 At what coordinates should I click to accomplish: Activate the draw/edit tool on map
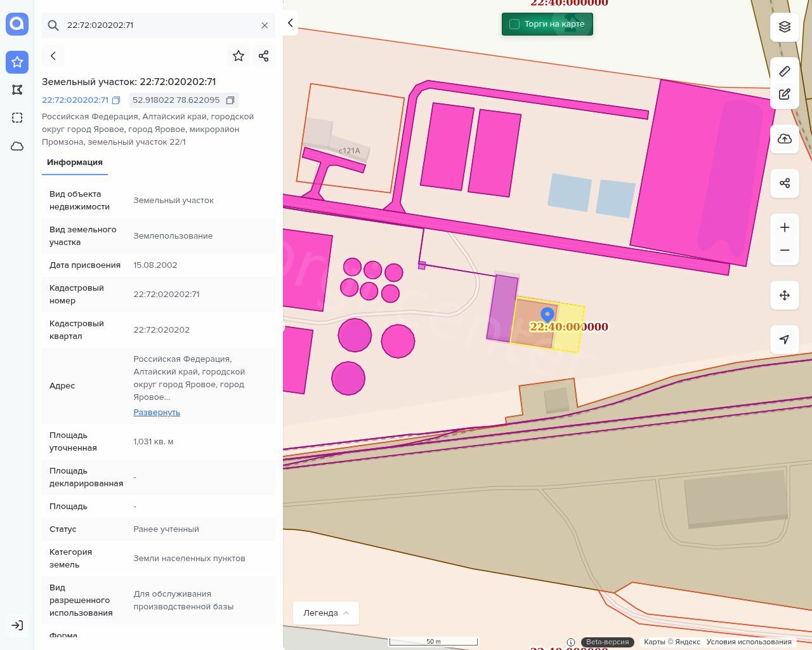point(785,95)
